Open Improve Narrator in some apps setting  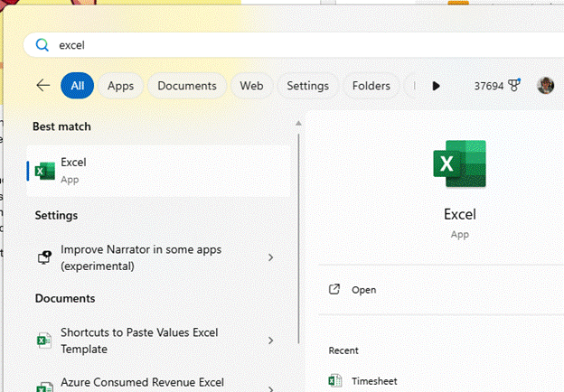[x=158, y=257]
